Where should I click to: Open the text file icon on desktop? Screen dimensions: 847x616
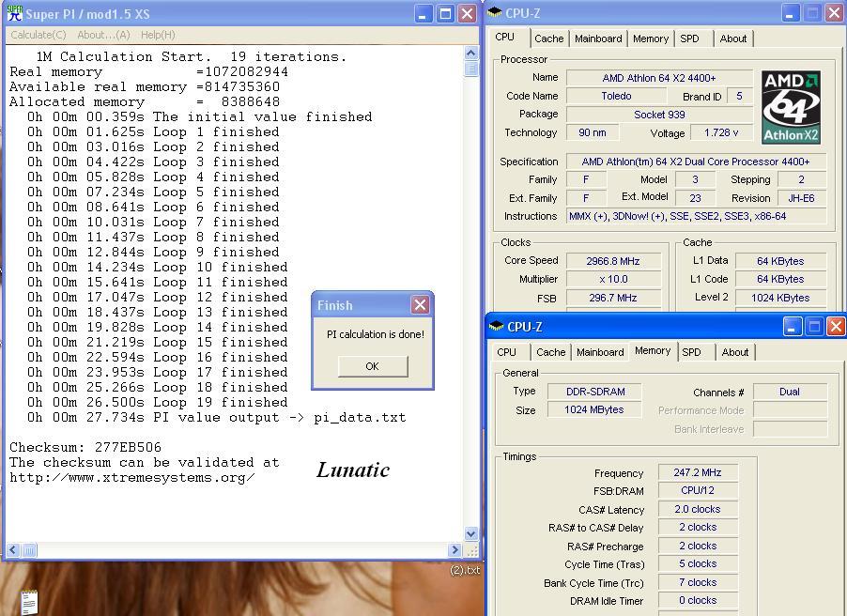(x=29, y=601)
